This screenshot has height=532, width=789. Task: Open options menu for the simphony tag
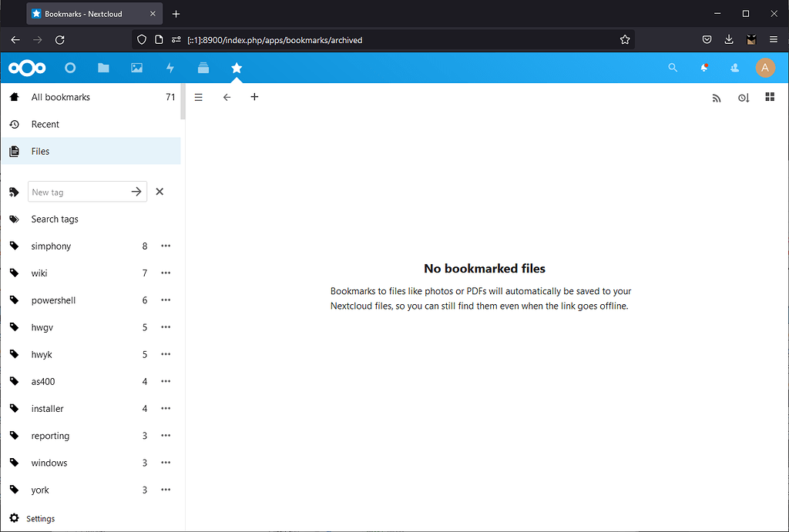165,246
